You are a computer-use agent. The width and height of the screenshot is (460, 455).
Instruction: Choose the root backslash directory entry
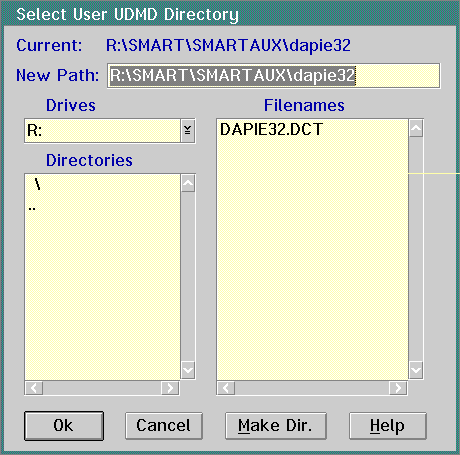pos(37,184)
